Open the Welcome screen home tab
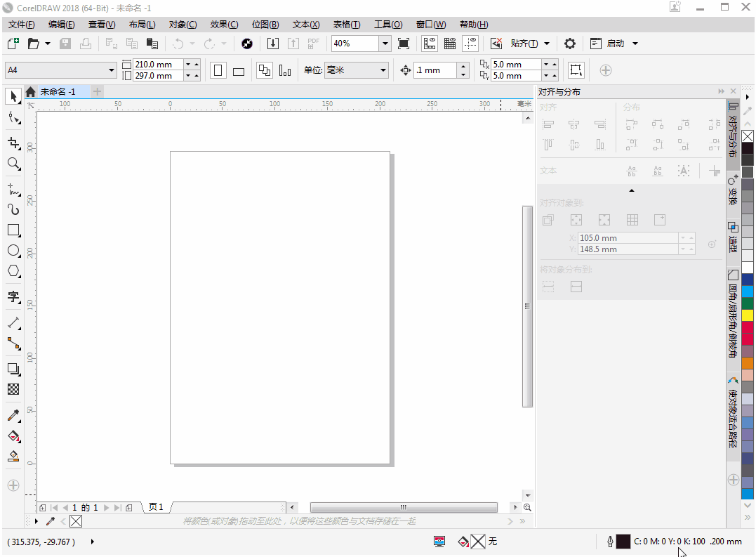This screenshot has height=557, width=756. click(x=30, y=91)
